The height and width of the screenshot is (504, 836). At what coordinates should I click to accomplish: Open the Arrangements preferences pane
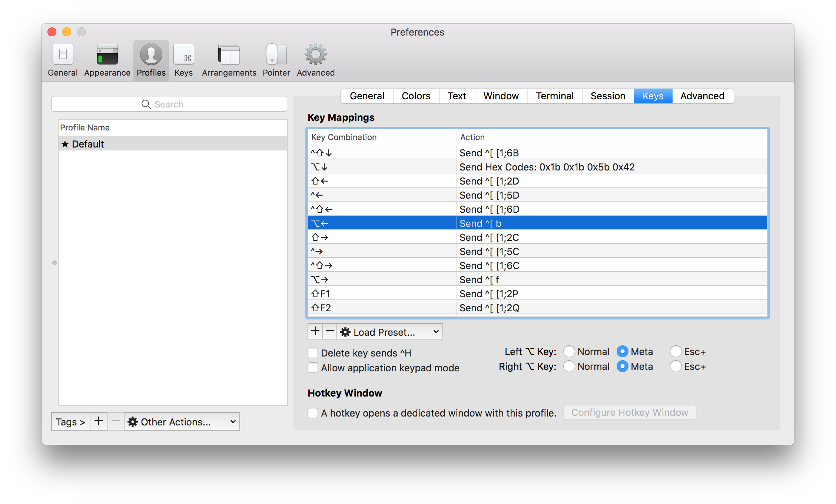point(229,60)
